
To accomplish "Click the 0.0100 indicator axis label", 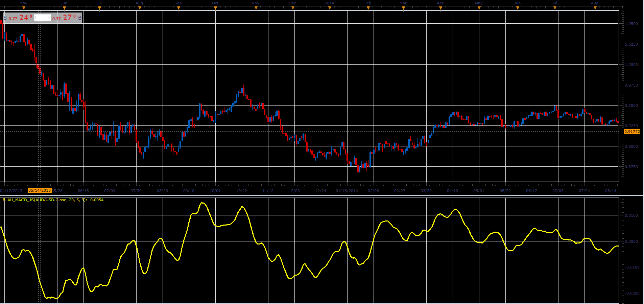I will (631, 215).
